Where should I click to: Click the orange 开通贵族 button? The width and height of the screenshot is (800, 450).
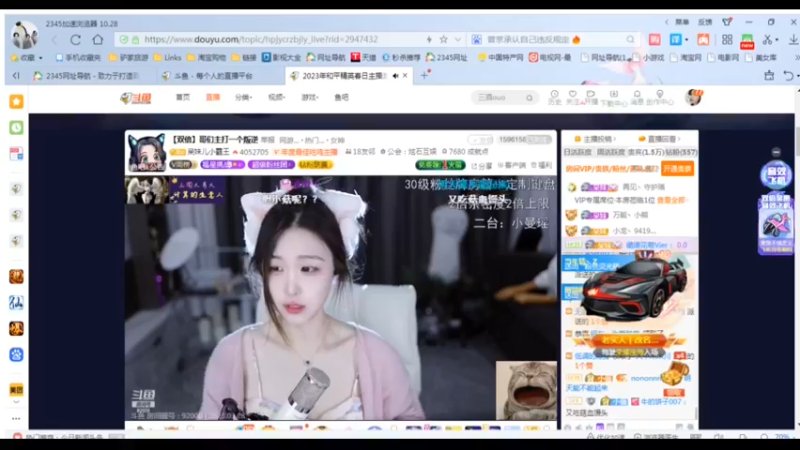coord(678,169)
